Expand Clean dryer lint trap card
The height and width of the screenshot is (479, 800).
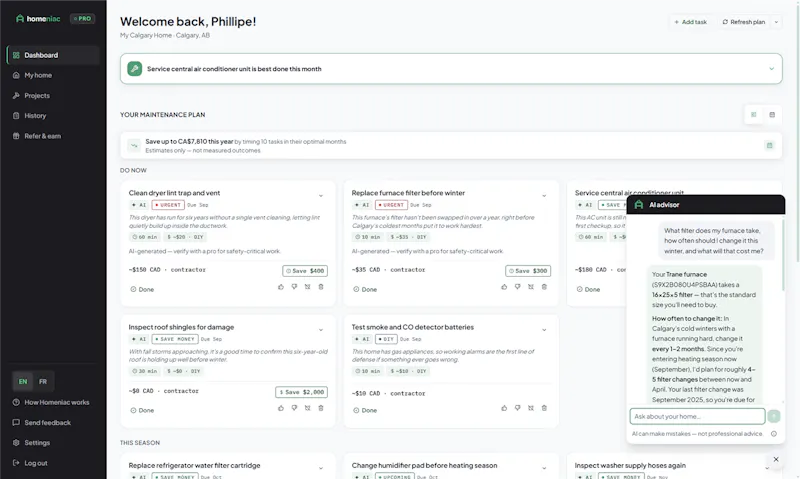(321, 196)
